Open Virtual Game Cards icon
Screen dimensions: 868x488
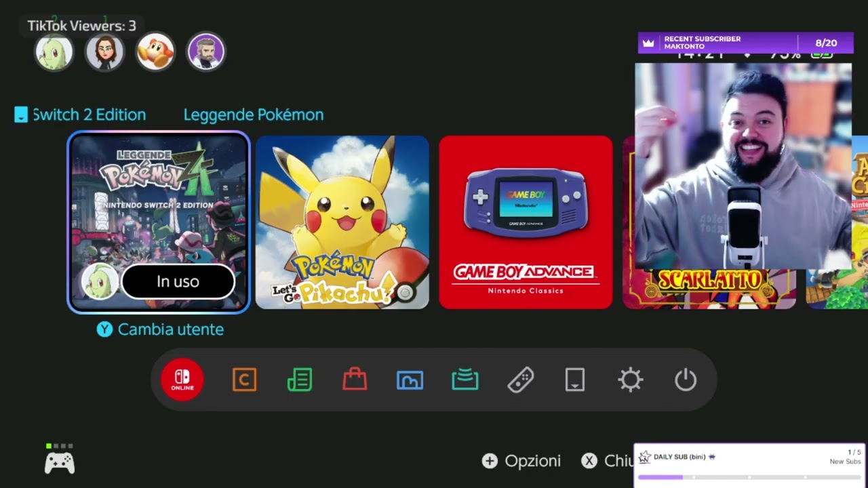click(575, 380)
